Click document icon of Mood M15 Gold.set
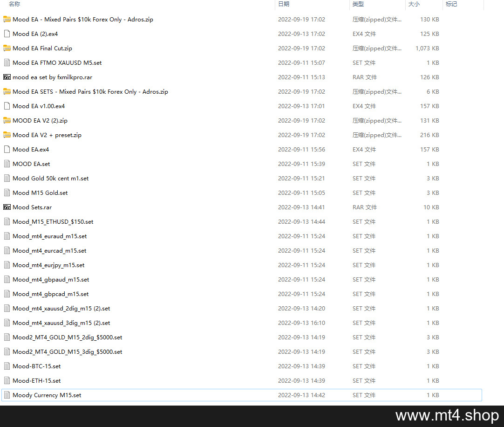The height and width of the screenshot is (427, 504). (7, 193)
